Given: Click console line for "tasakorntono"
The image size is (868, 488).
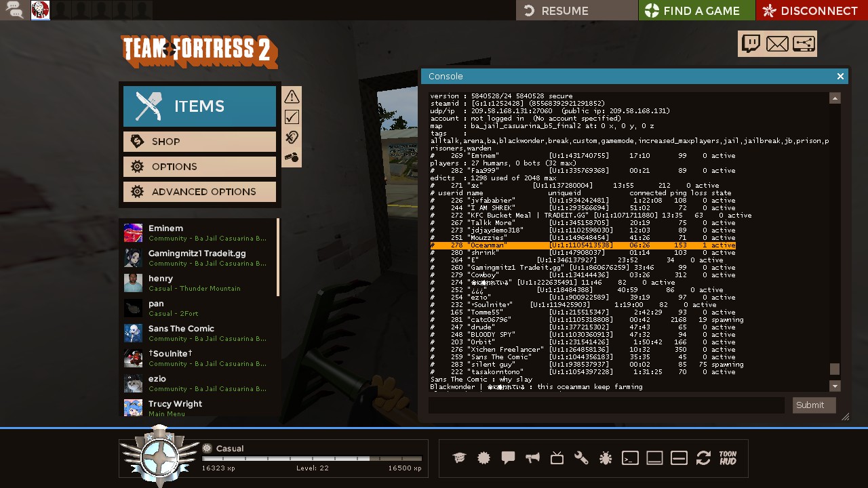Looking at the screenshot, I should point(583,372).
